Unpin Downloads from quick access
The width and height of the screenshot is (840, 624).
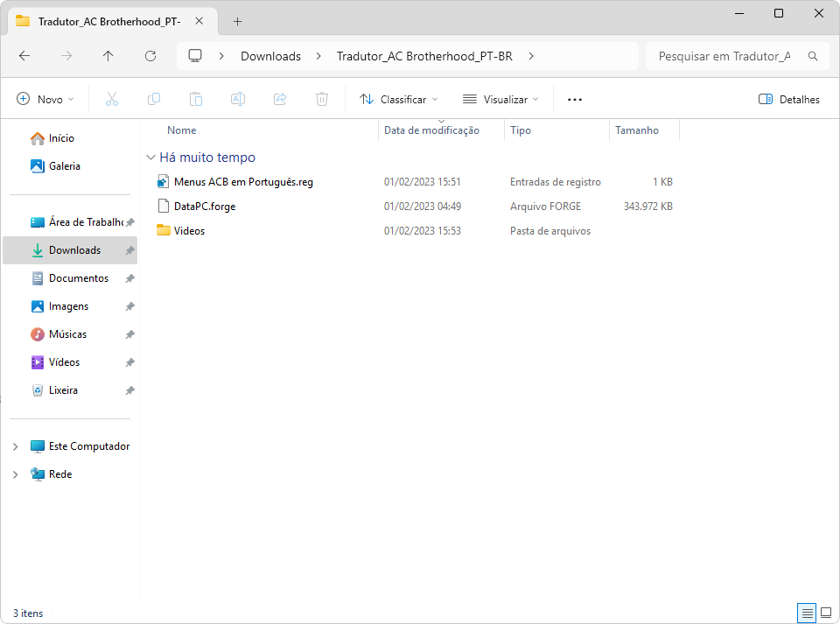point(129,250)
